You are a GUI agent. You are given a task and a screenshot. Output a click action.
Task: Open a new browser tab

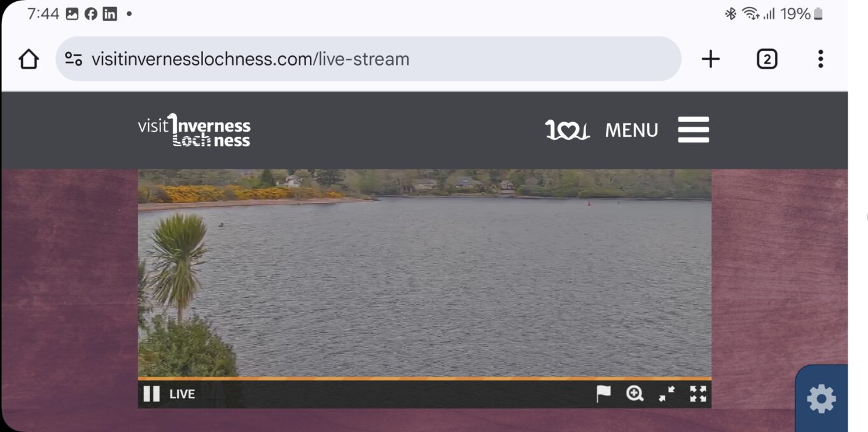pos(710,59)
